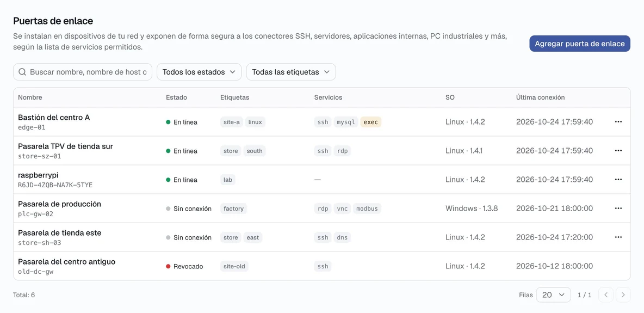The width and height of the screenshot is (644, 313).
Task: Open actions menu for Pasarela TPV de tienda sur
Action: click(x=618, y=151)
